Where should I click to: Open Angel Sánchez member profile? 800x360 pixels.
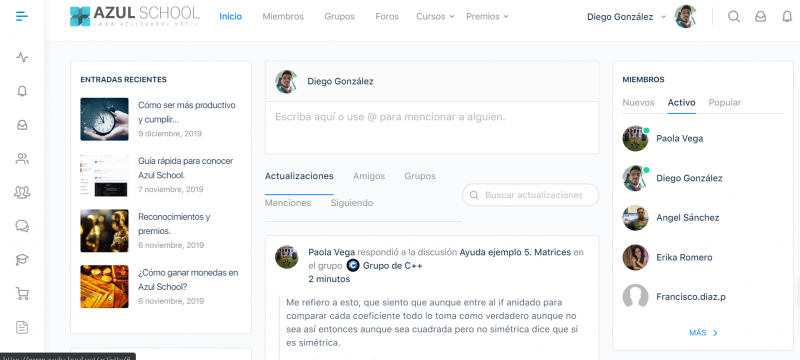point(688,218)
